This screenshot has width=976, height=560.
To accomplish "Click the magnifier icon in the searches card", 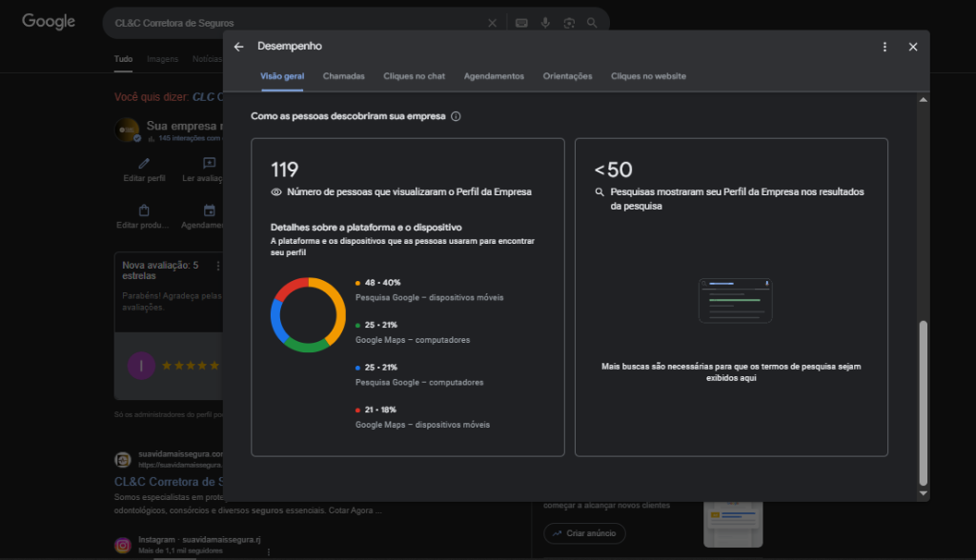I will [x=600, y=192].
